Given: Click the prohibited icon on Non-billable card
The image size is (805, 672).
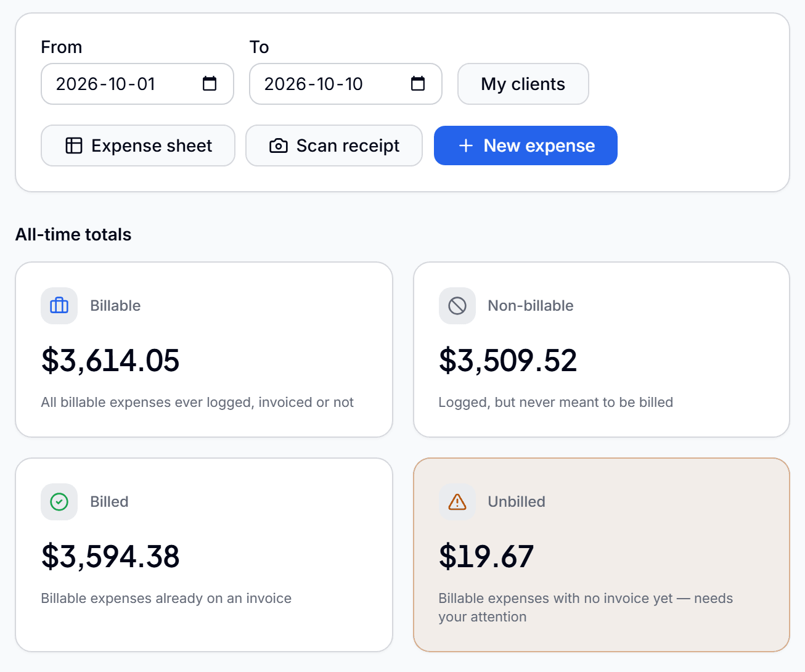Looking at the screenshot, I should (x=457, y=306).
